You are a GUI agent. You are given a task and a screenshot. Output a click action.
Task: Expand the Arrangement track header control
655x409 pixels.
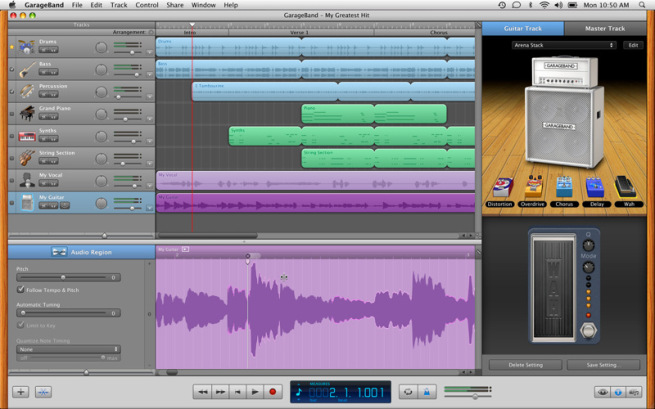151,32
